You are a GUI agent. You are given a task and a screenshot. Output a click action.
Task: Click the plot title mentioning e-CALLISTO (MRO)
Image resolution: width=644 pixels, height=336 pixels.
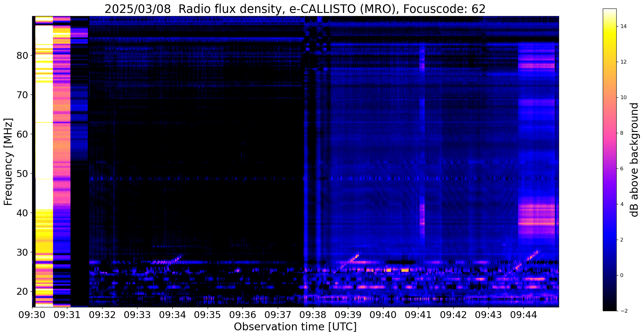(295, 9)
